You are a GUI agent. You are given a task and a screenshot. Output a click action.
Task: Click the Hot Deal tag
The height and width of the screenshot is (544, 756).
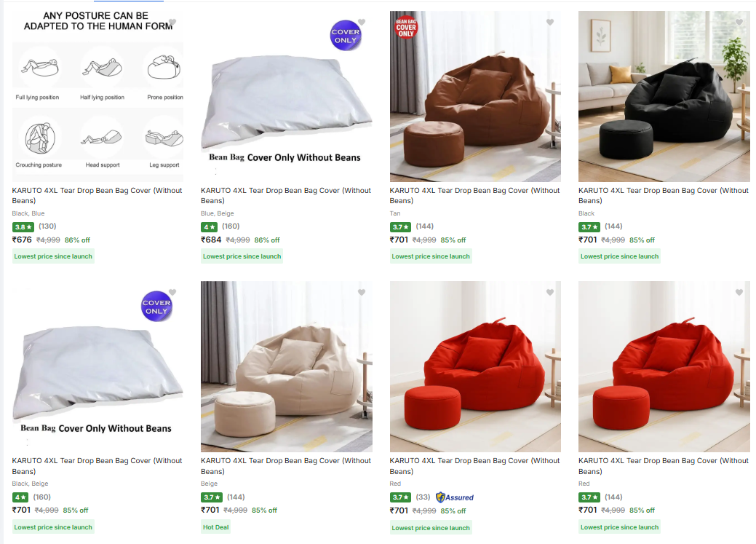[215, 527]
